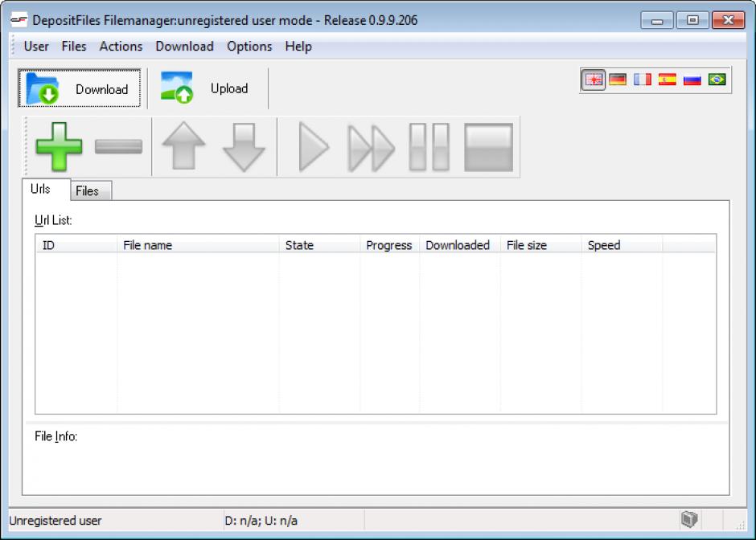756x540 pixels.
Task: Close the DepositFiles Filemanager window
Action: click(x=728, y=20)
